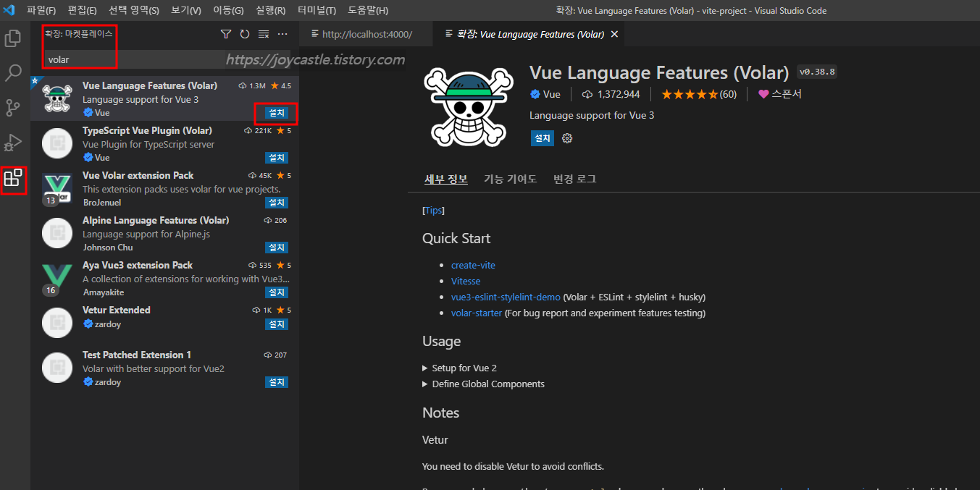Viewport: 980px width, 490px height.
Task: Open the Extensions view icon
Action: coord(13,178)
